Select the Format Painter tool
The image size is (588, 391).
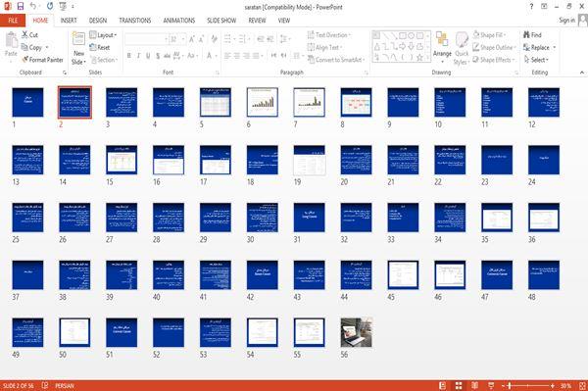point(42,60)
